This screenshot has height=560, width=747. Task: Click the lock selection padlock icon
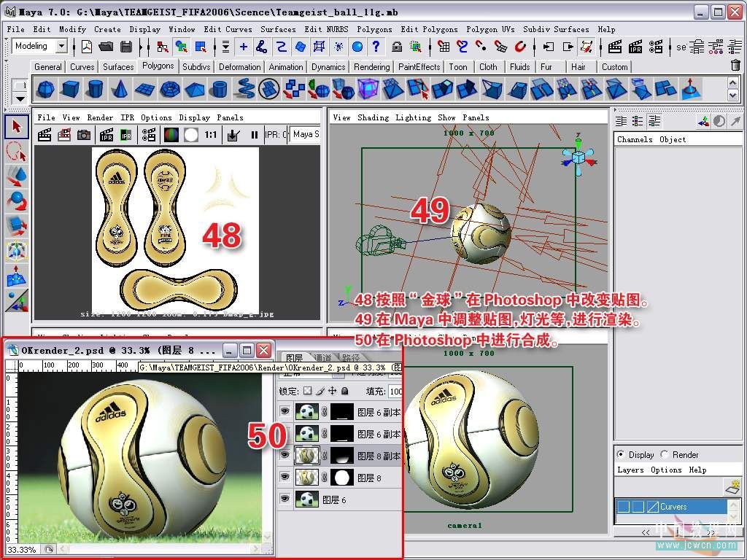(x=396, y=47)
